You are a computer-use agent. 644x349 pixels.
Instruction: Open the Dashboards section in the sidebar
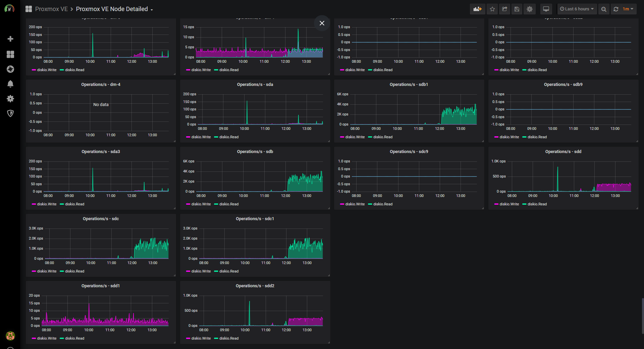pyautogui.click(x=10, y=54)
